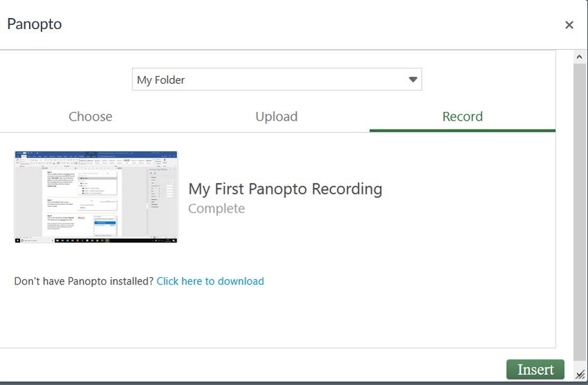Open the My Folder dropdown
Viewport: 588px width, 385px height.
[277, 79]
